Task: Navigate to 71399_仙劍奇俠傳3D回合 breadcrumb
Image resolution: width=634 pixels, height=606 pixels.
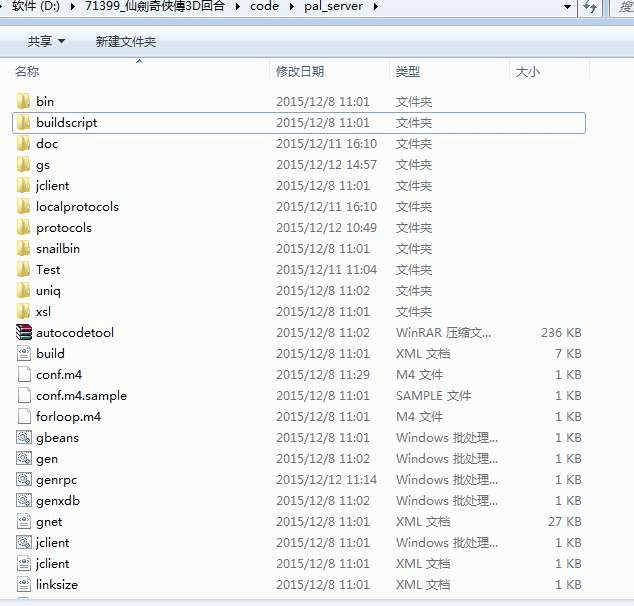Action: pos(154,6)
